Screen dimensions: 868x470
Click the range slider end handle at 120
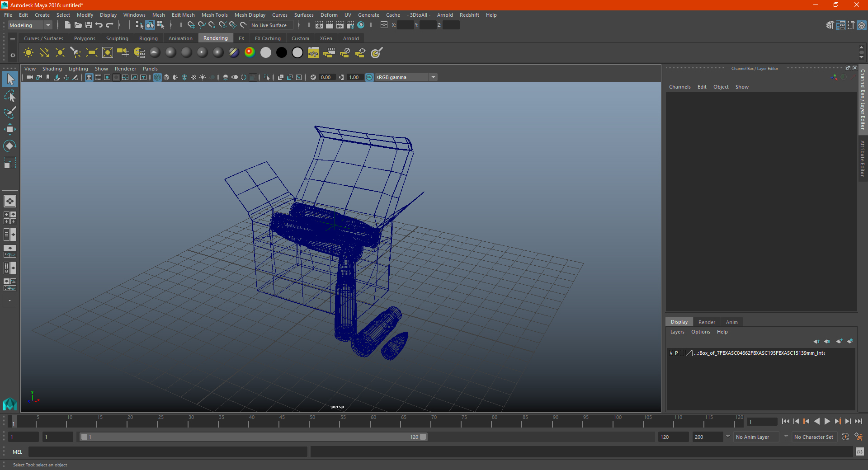[423, 437]
